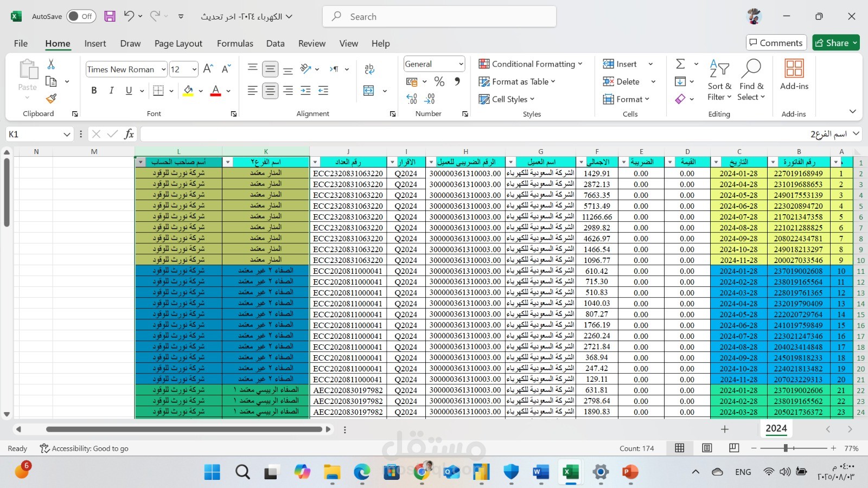Toggle Center horizontal alignment
Screen dimensions: 868x488
click(x=270, y=91)
